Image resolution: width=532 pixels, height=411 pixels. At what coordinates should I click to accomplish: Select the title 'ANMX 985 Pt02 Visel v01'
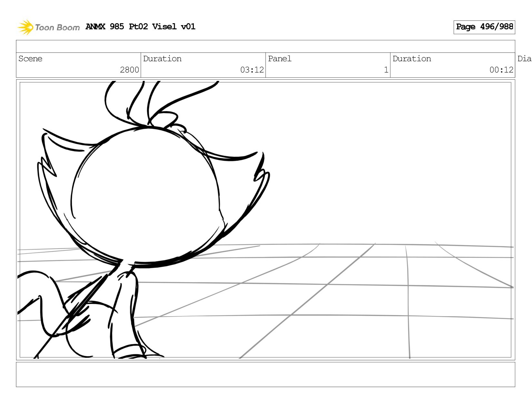(141, 27)
